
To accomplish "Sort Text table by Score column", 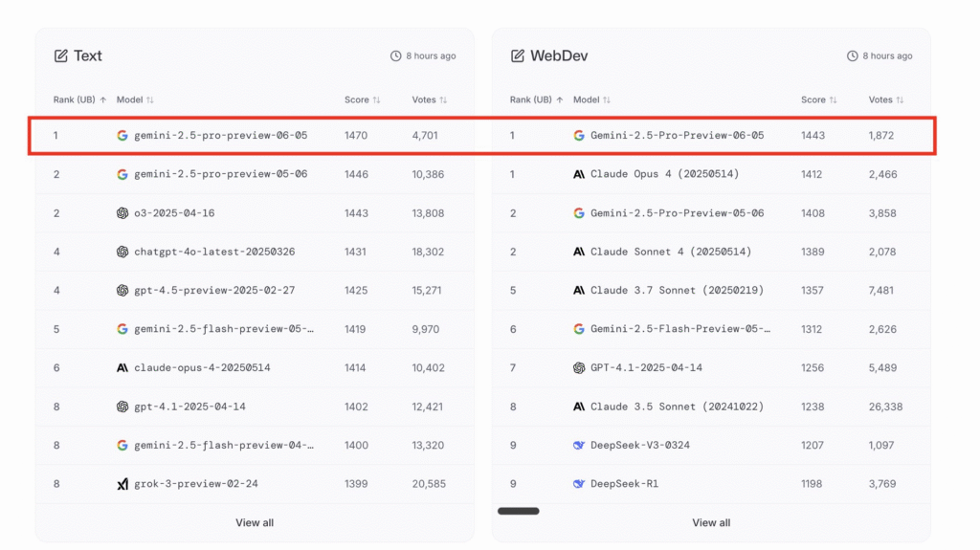I will pyautogui.click(x=363, y=99).
